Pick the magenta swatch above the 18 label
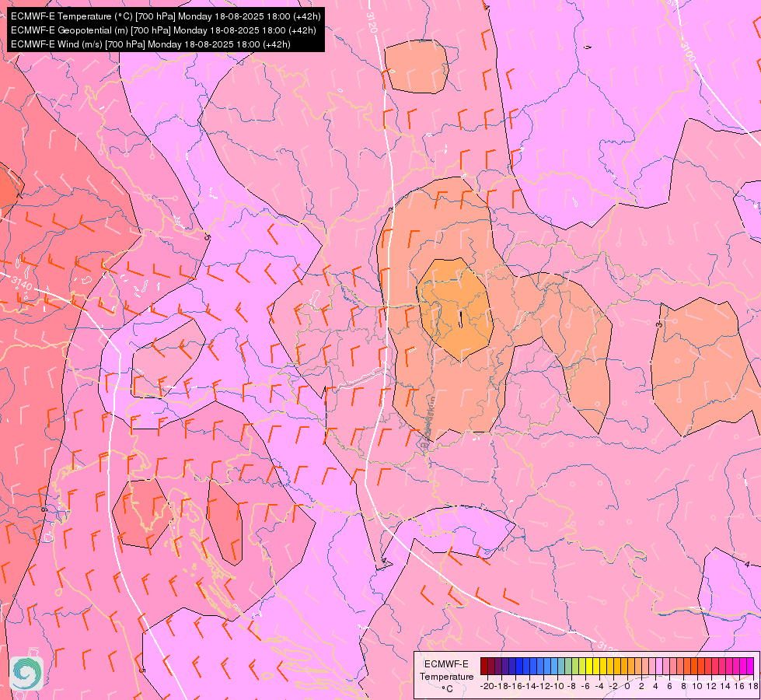The image size is (761, 700). [750, 666]
